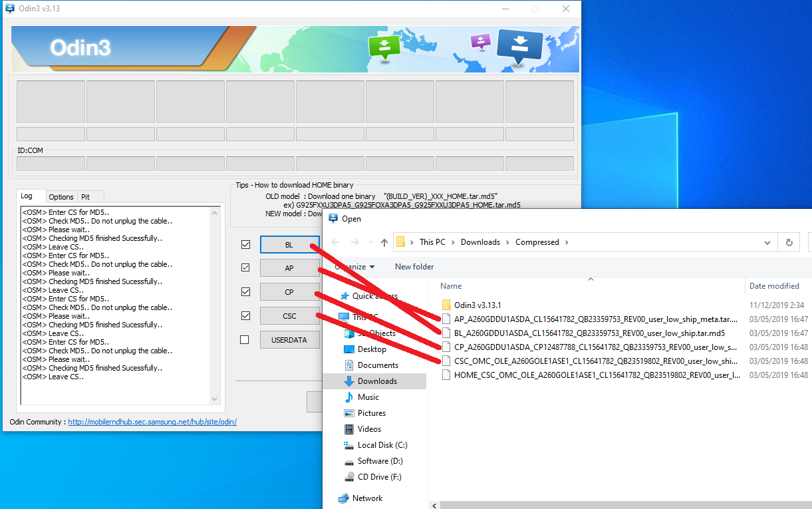This screenshot has height=509, width=812.
Task: Expand the chevron after Compressed in breadcrumb
Action: [x=567, y=242]
